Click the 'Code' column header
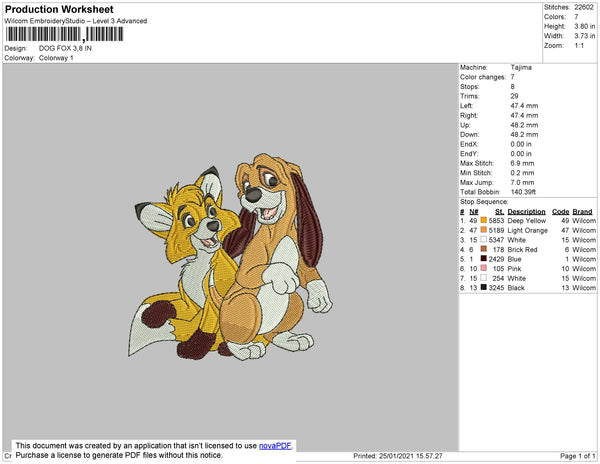The image size is (600, 464). (x=561, y=212)
